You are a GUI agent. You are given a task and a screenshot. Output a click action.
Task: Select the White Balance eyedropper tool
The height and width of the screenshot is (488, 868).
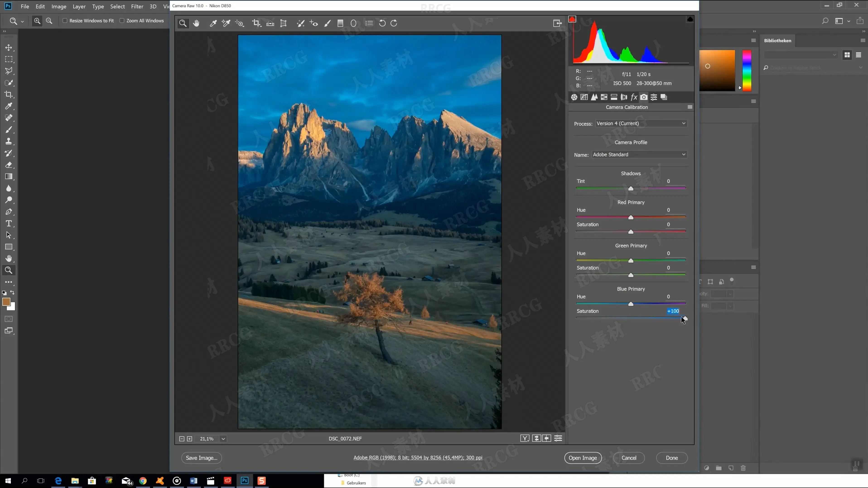click(x=213, y=23)
